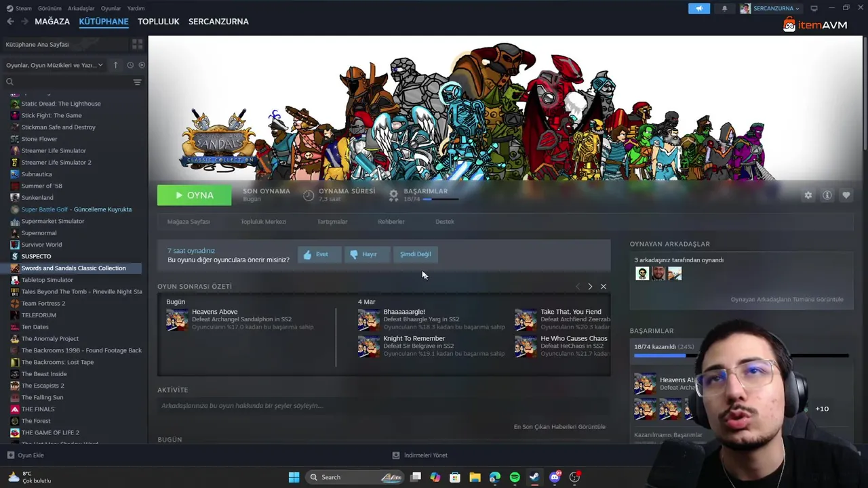Select THE FINALS in the game list
The width and height of the screenshot is (868, 488).
[38, 409]
